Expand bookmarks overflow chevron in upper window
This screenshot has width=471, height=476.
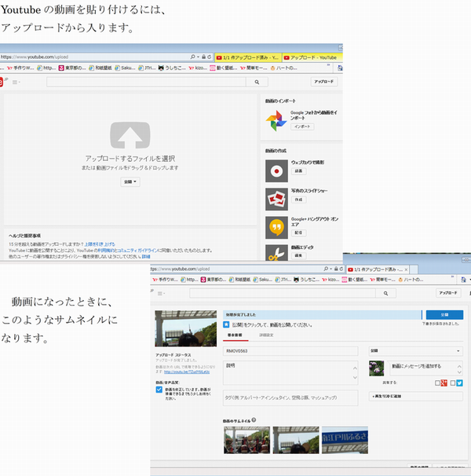328,65
